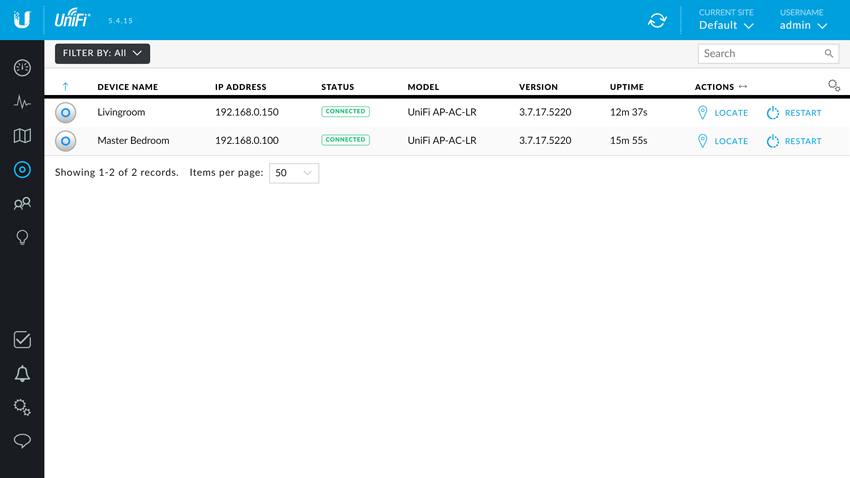Open the Alerts bell icon
Screen dimensions: 850x478
point(22,374)
